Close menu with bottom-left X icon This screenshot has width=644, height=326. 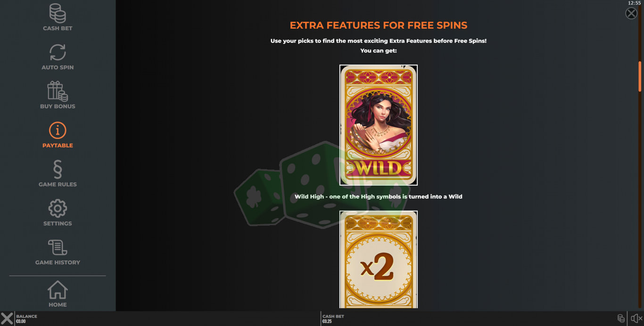coord(7,318)
